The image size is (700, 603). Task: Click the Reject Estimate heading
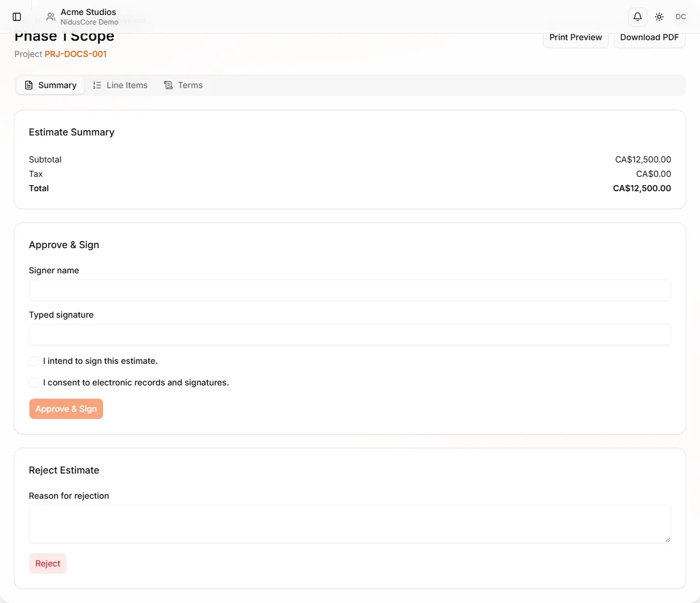(64, 471)
